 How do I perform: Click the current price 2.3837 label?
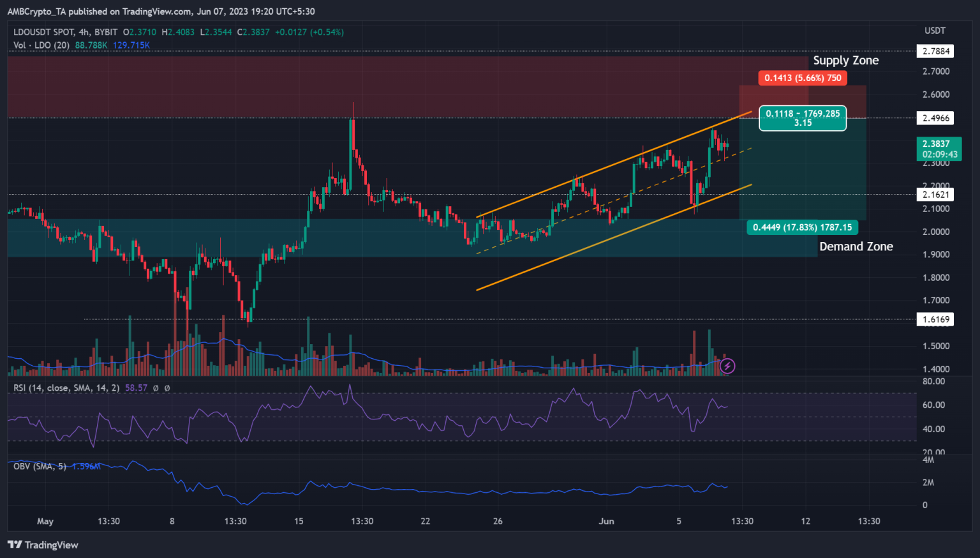[x=938, y=149]
